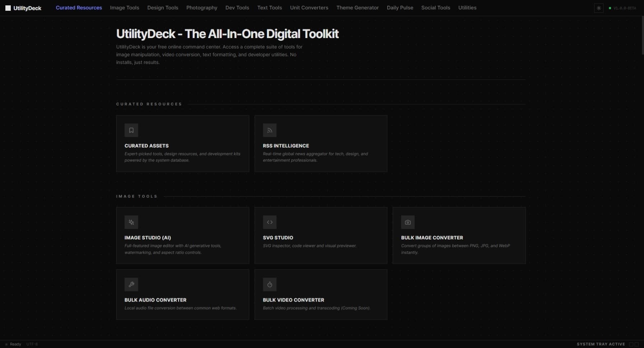644x348 pixels.
Task: Click the RSS feed icon on RSS Intelligence
Action: (x=270, y=130)
